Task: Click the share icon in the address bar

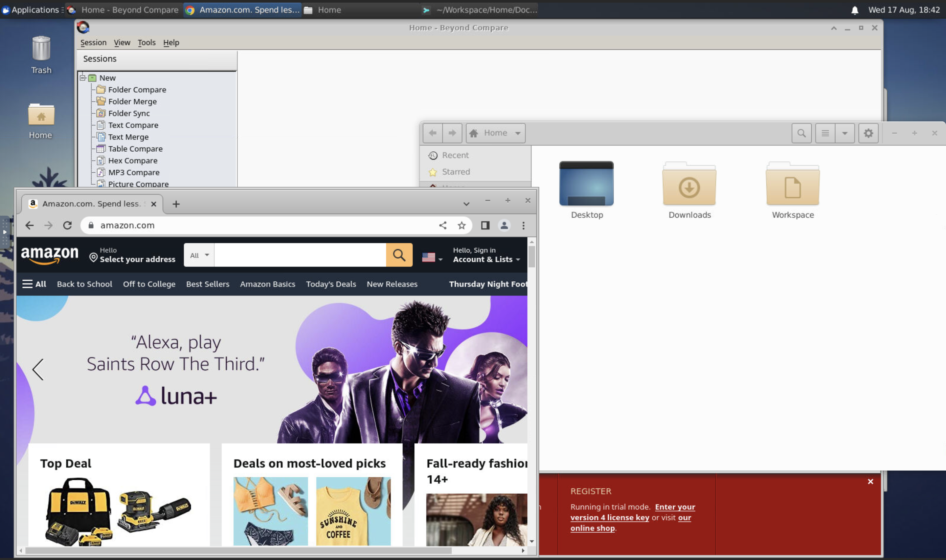Action: [442, 225]
